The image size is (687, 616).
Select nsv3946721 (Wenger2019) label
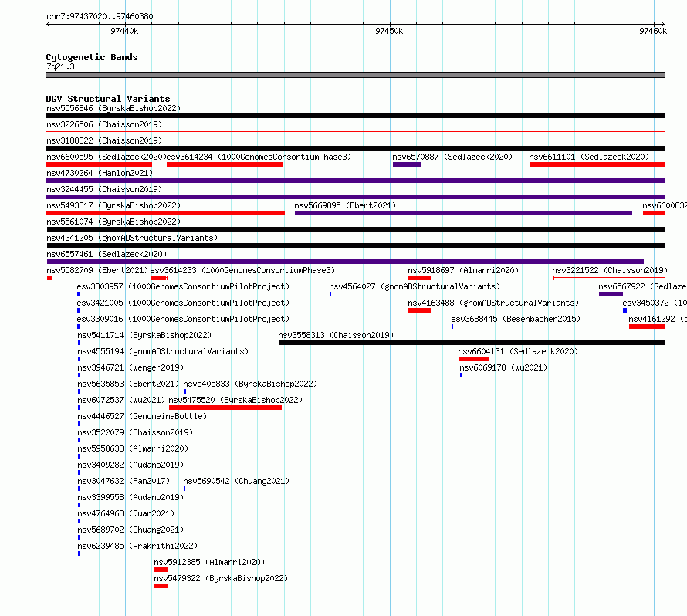(x=130, y=367)
